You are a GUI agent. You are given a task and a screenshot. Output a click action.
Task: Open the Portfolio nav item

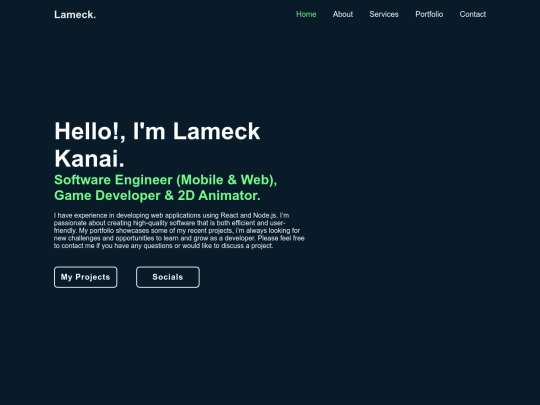pos(429,14)
